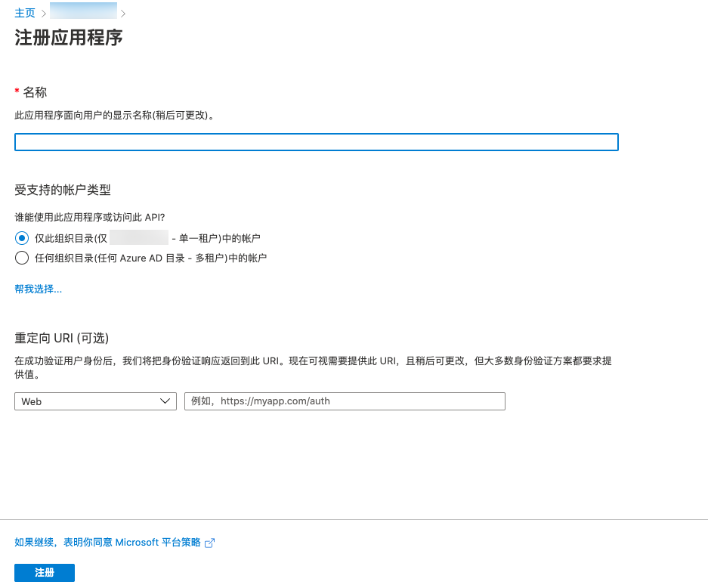
Task: Click the 谁能使用此应用程序或访问此 API? question text
Action: pyautogui.click(x=90, y=217)
